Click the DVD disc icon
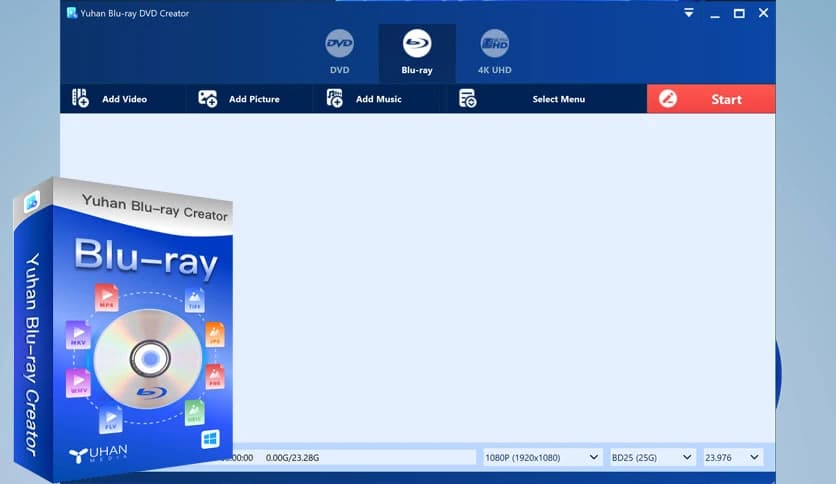 tap(340, 44)
